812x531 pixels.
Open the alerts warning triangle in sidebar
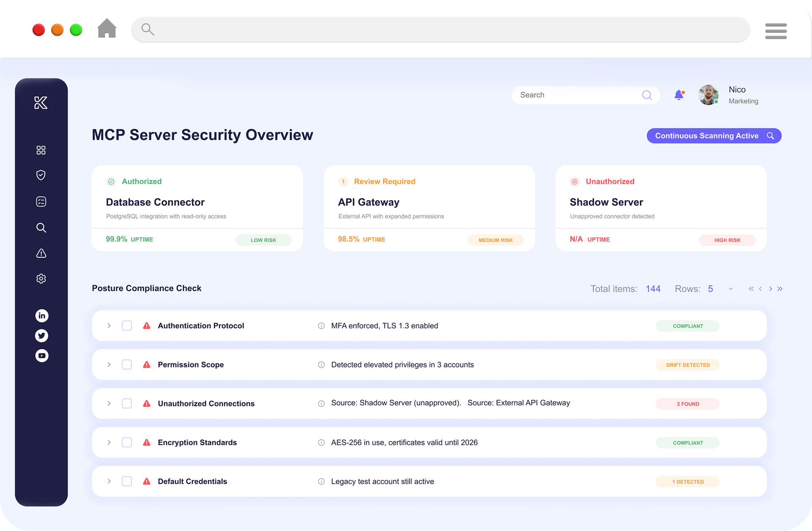tap(41, 253)
